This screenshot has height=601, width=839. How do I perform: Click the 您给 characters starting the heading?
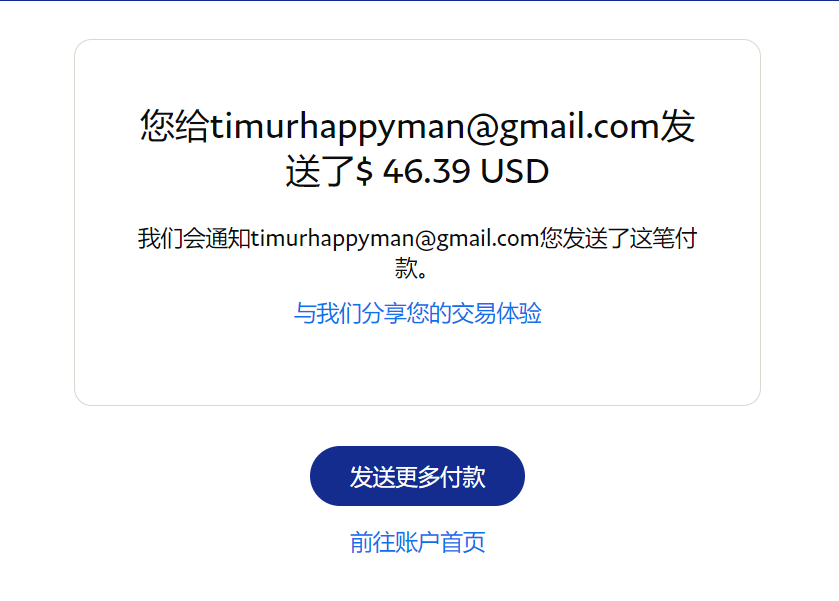[175, 126]
